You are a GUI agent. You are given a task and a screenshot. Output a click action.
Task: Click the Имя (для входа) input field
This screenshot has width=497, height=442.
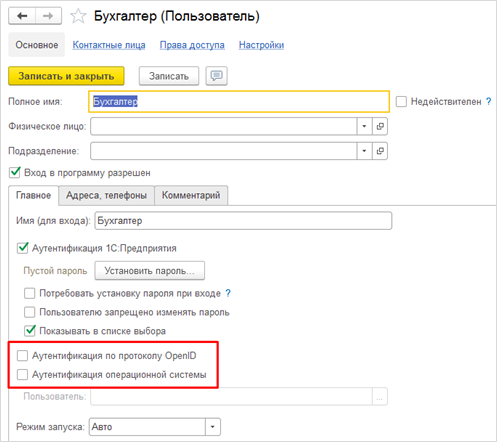pyautogui.click(x=243, y=221)
